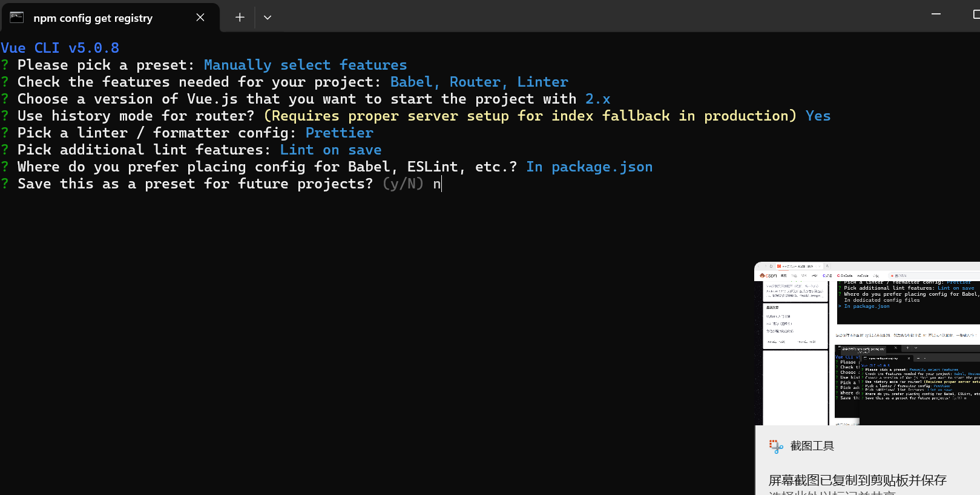Open a new terminal tab with plus
This screenshot has width=980, height=495.
click(240, 18)
